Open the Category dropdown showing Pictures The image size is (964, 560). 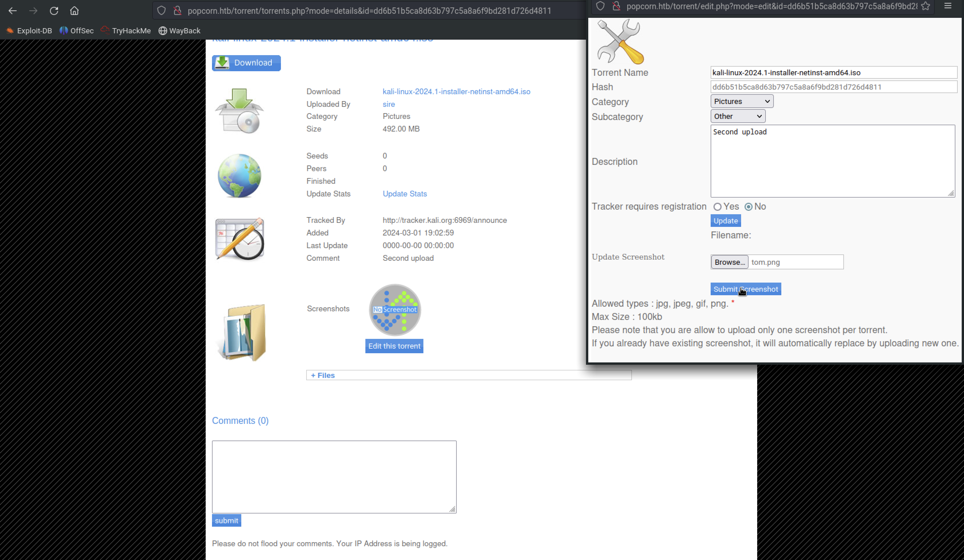(742, 101)
